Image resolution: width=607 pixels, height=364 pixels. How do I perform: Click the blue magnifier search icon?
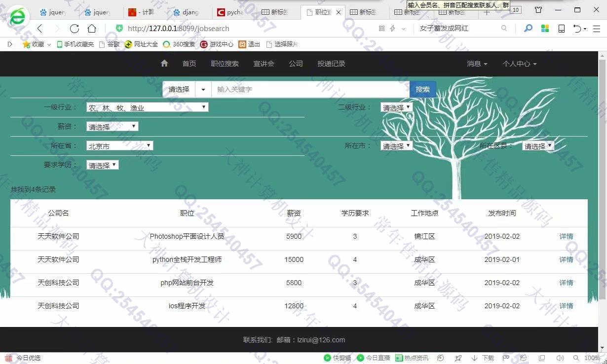click(528, 29)
